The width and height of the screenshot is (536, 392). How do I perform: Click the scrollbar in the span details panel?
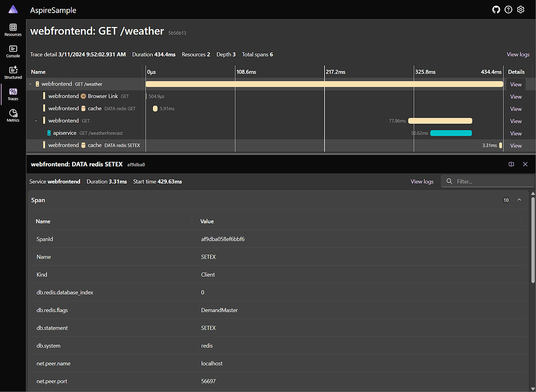click(x=533, y=225)
